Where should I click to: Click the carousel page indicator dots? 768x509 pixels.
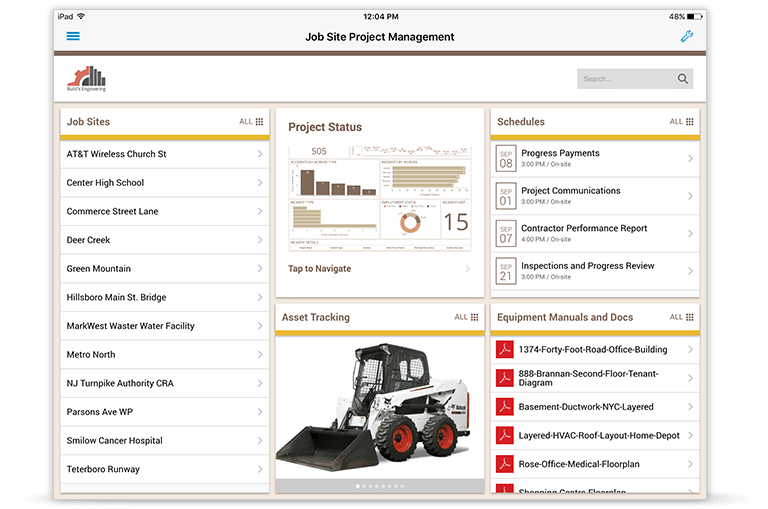380,486
